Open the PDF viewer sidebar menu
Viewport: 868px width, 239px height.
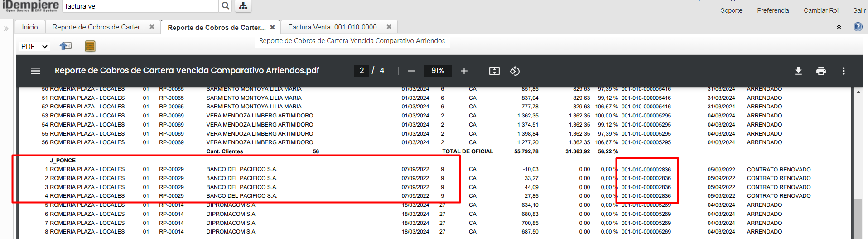click(35, 71)
